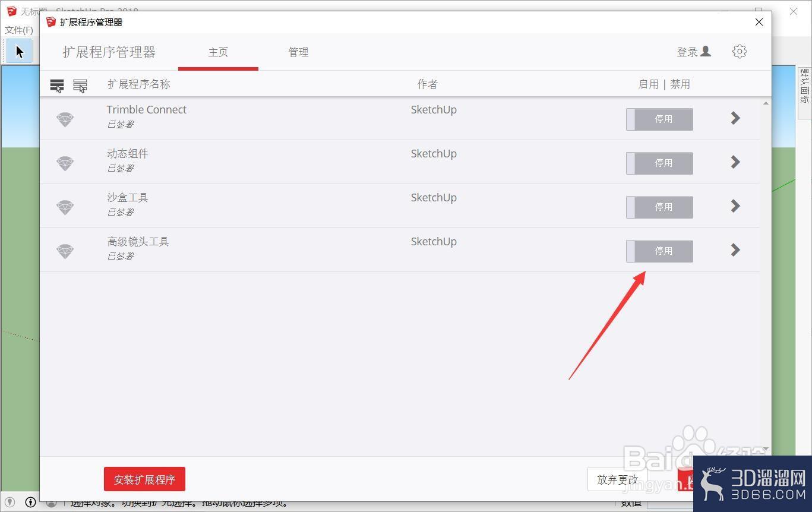Click the SketchUp author of 高级镜头工具
812x512 pixels.
[434, 241]
